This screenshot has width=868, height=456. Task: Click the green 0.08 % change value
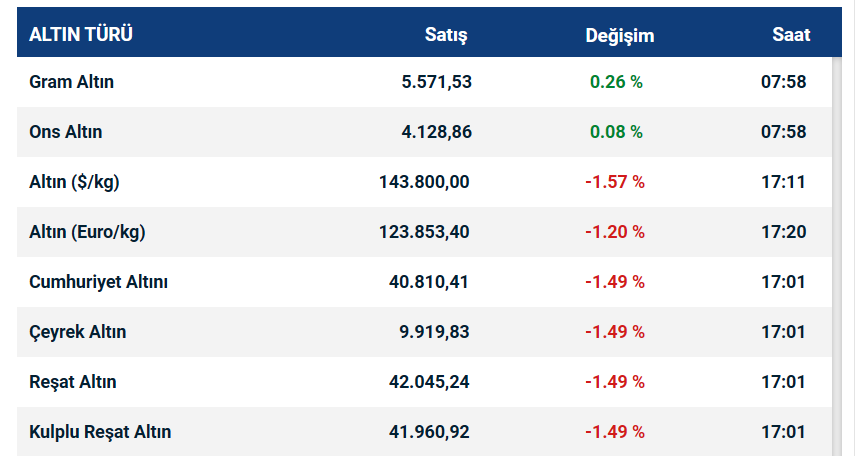tap(616, 132)
